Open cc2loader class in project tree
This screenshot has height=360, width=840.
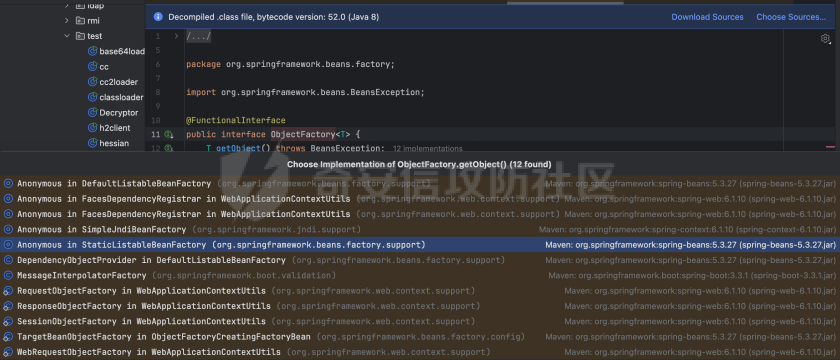[x=118, y=82]
